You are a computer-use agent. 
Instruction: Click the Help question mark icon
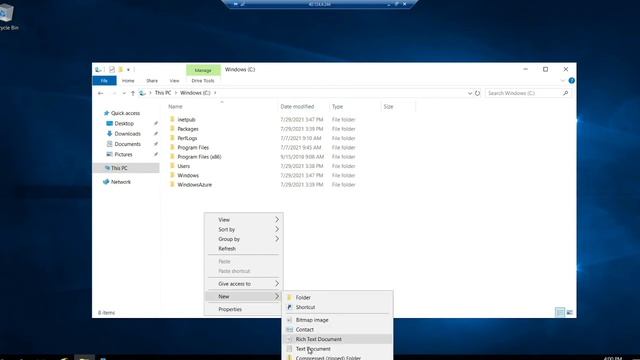click(x=571, y=81)
